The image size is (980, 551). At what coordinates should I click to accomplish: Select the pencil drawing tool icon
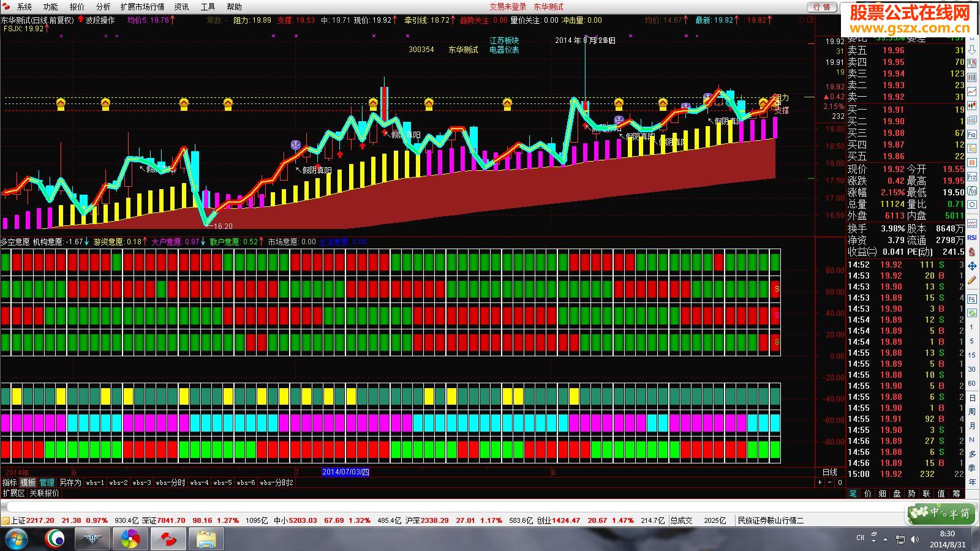click(x=972, y=280)
